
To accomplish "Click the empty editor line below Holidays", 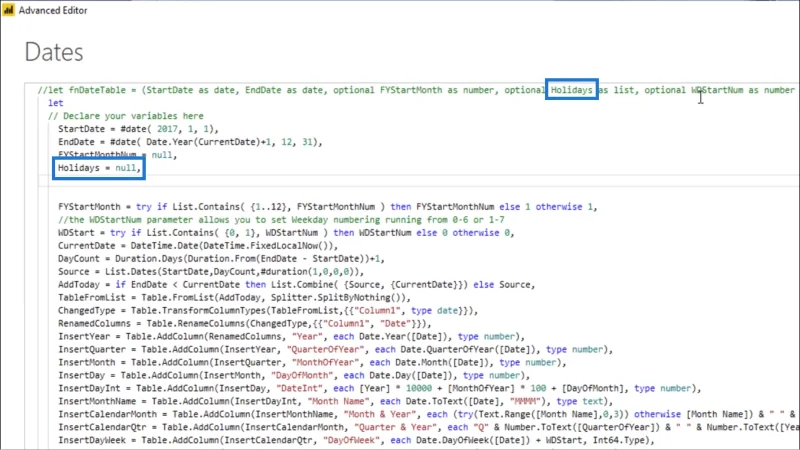I will [x=418, y=181].
